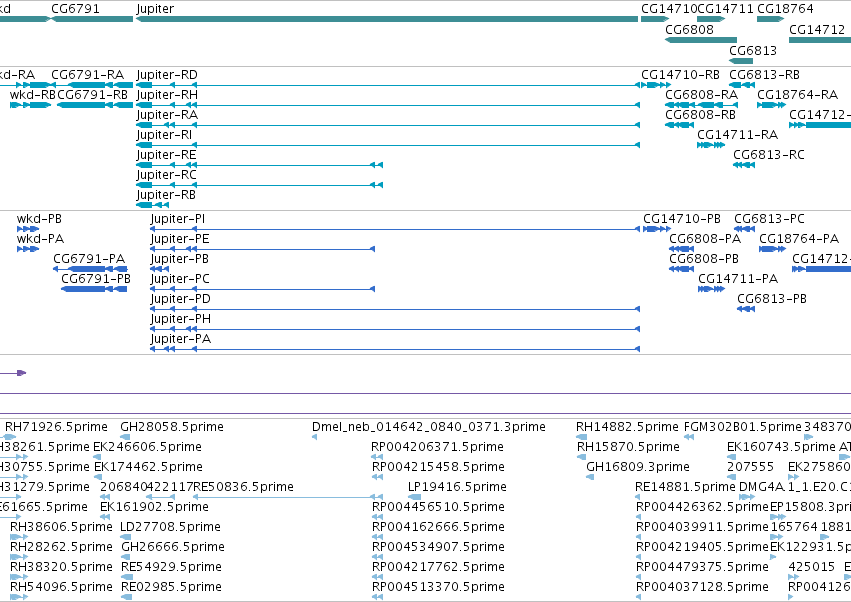The width and height of the screenshot is (851, 602).
Task: Select the wkd-PA protein feature
Action: pos(28,249)
